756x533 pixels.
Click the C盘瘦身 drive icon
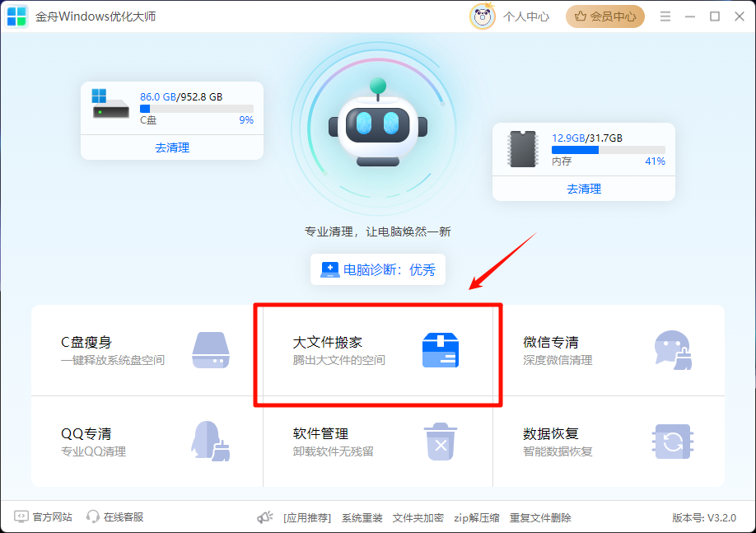(x=211, y=350)
